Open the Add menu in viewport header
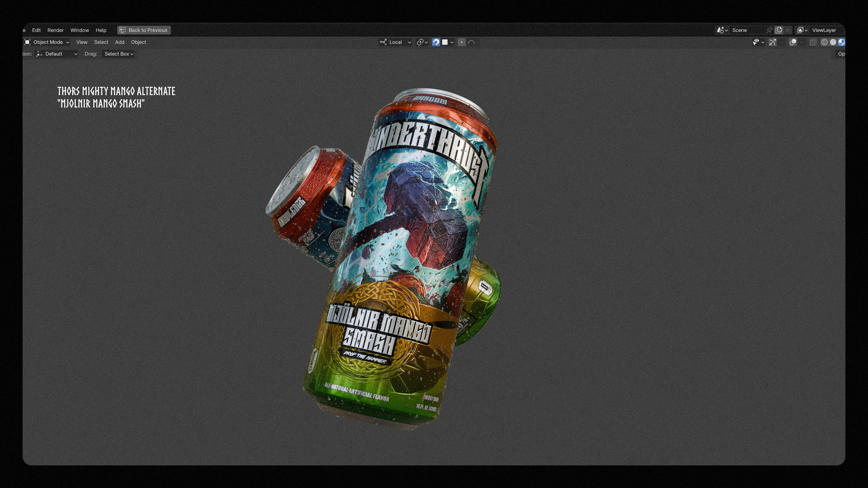The height and width of the screenshot is (488, 868). coord(120,42)
